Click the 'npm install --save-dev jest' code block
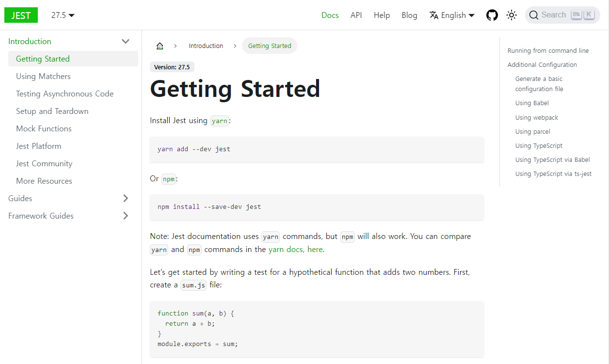 (317, 207)
